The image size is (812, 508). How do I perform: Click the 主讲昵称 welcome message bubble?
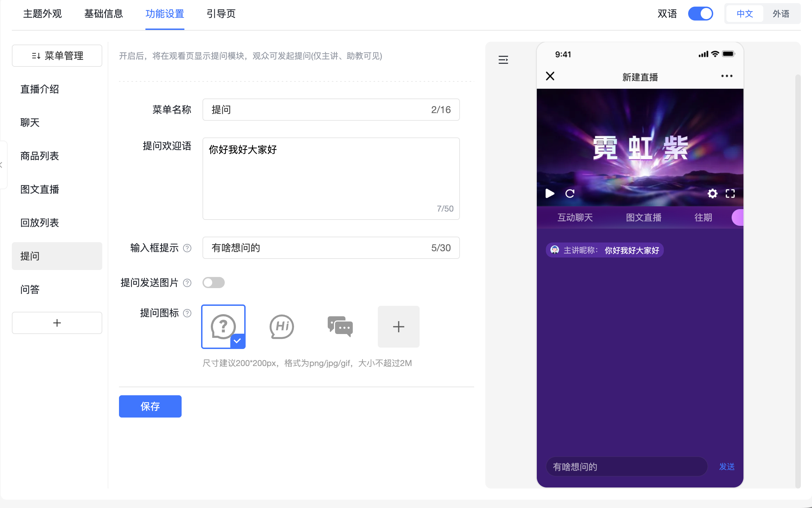click(605, 250)
